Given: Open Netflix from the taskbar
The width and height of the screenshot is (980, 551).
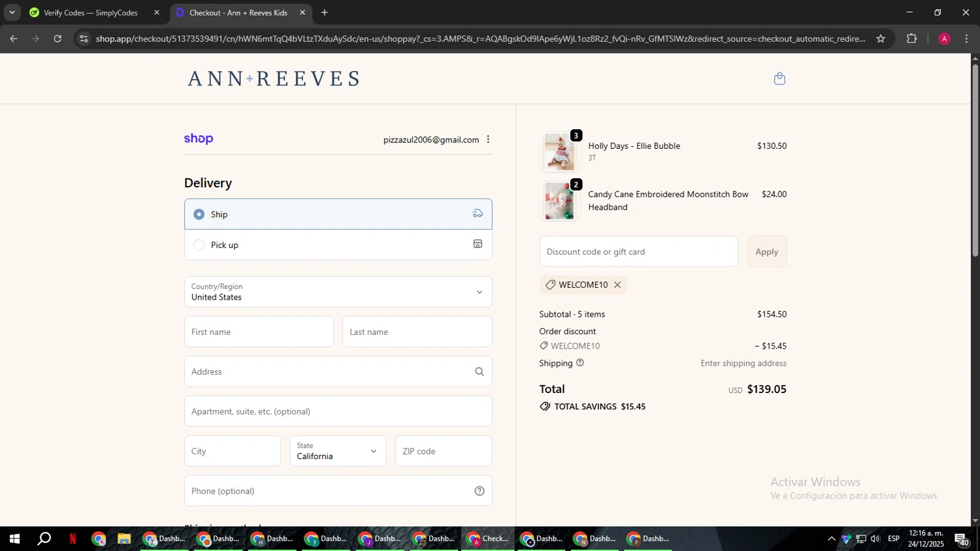Looking at the screenshot, I should pyautogui.click(x=73, y=539).
